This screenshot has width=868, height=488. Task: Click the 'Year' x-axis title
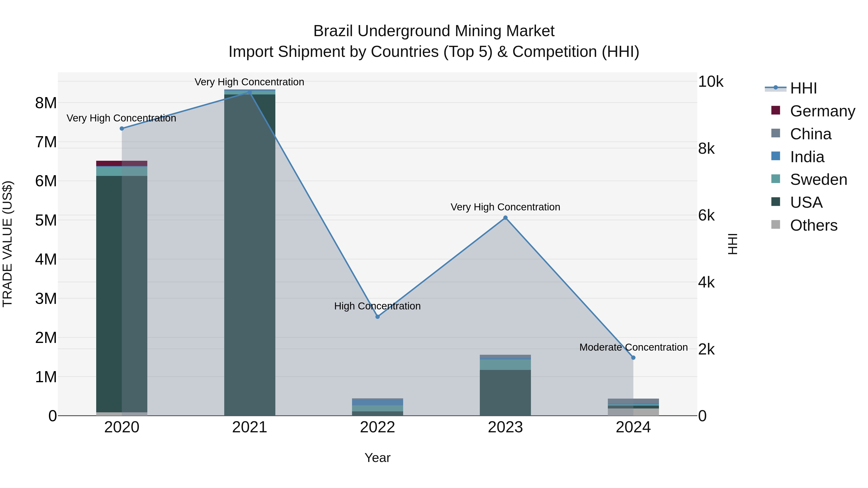pos(377,458)
